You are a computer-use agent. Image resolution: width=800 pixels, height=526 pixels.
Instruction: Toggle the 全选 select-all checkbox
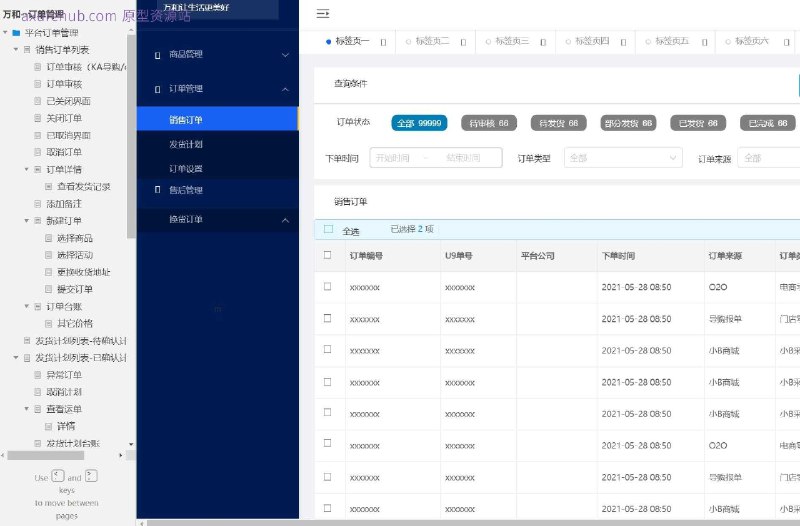[328, 230]
